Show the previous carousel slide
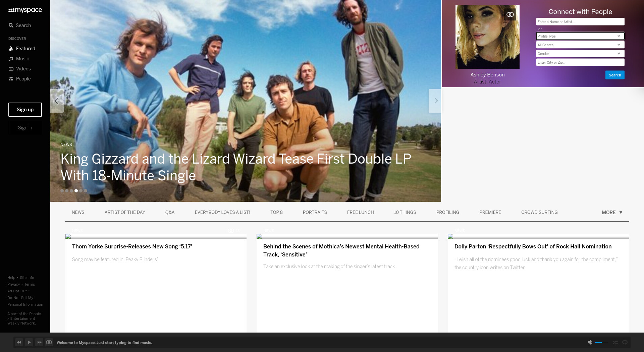Screen dimensions: 644x352 pyautogui.click(x=57, y=101)
